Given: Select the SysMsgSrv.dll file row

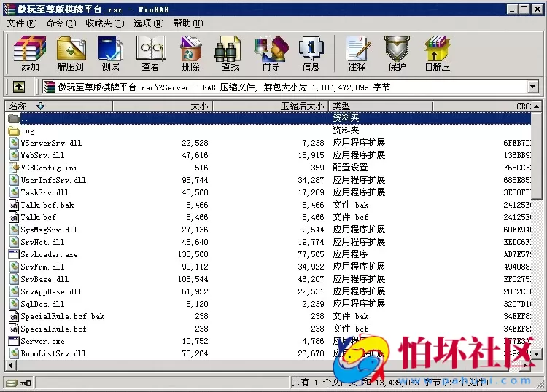Looking at the screenshot, I should coord(268,230).
